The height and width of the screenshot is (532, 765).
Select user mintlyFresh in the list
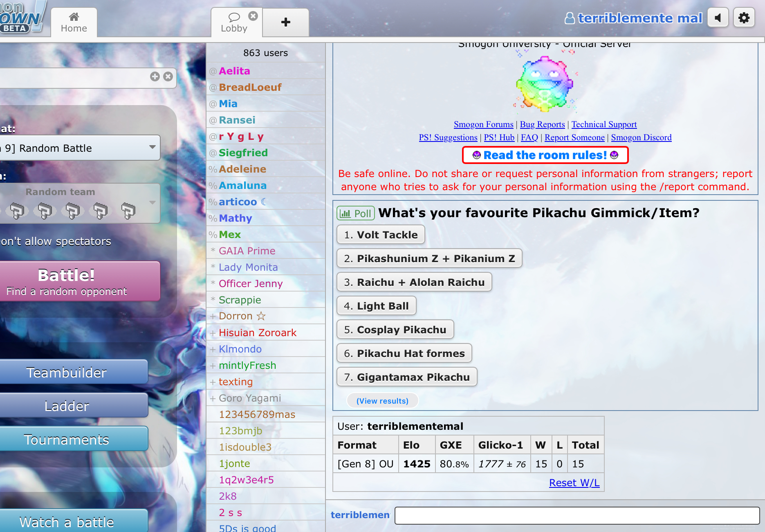coord(266,365)
